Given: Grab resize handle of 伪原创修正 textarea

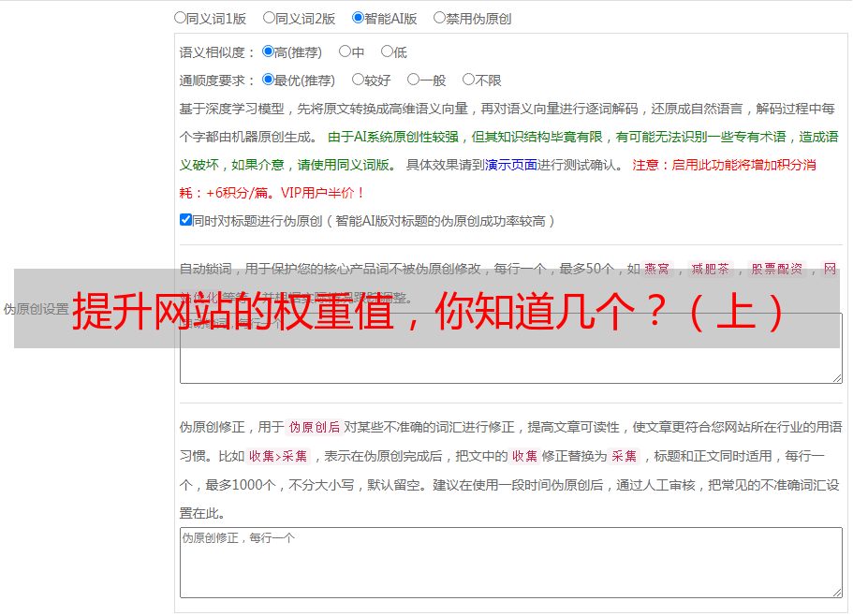Looking at the screenshot, I should pos(837,593).
